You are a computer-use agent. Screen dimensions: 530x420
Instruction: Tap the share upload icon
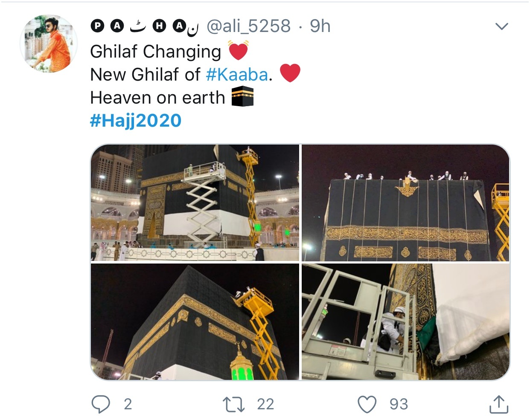click(x=498, y=404)
